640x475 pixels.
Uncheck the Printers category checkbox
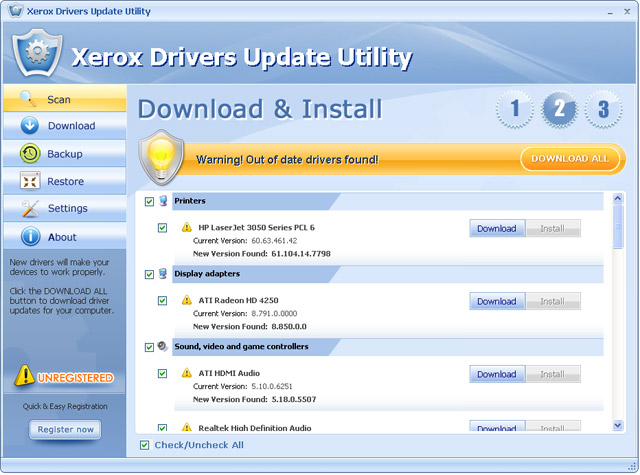[149, 202]
